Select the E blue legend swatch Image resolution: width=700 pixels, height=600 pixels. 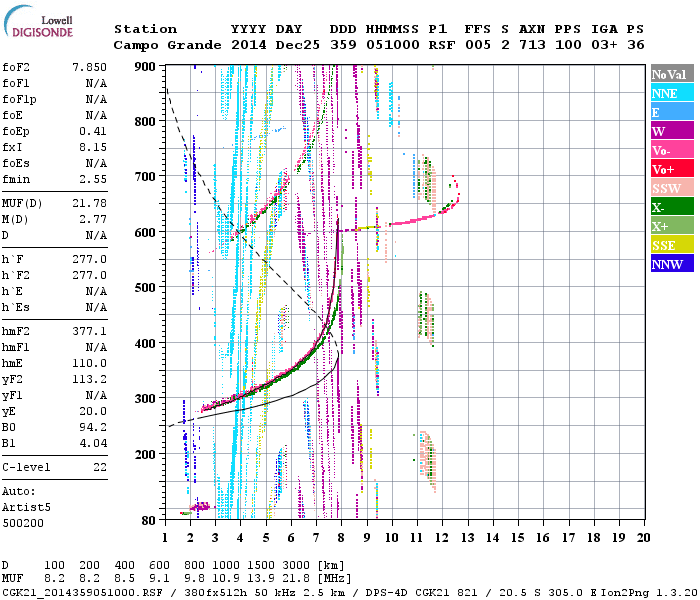(x=672, y=112)
